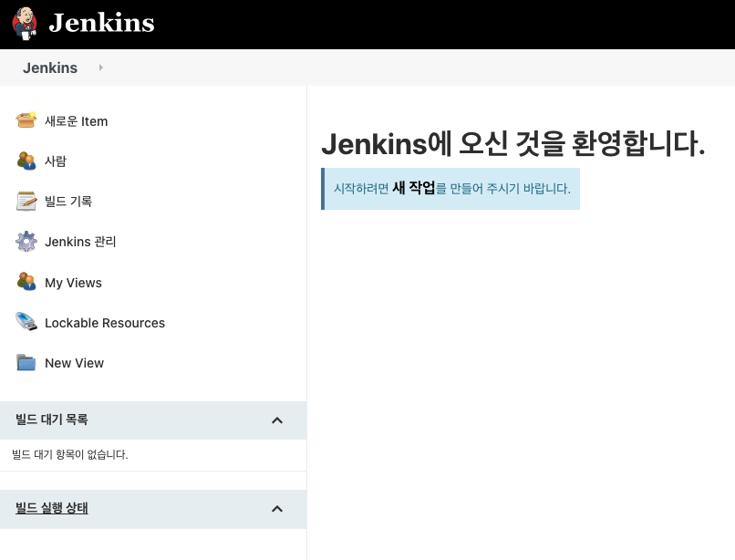Screen dimensions: 735x560
Task: Expand the breadcrumb dropdown arrow next to Jenkins
Action: click(101, 67)
